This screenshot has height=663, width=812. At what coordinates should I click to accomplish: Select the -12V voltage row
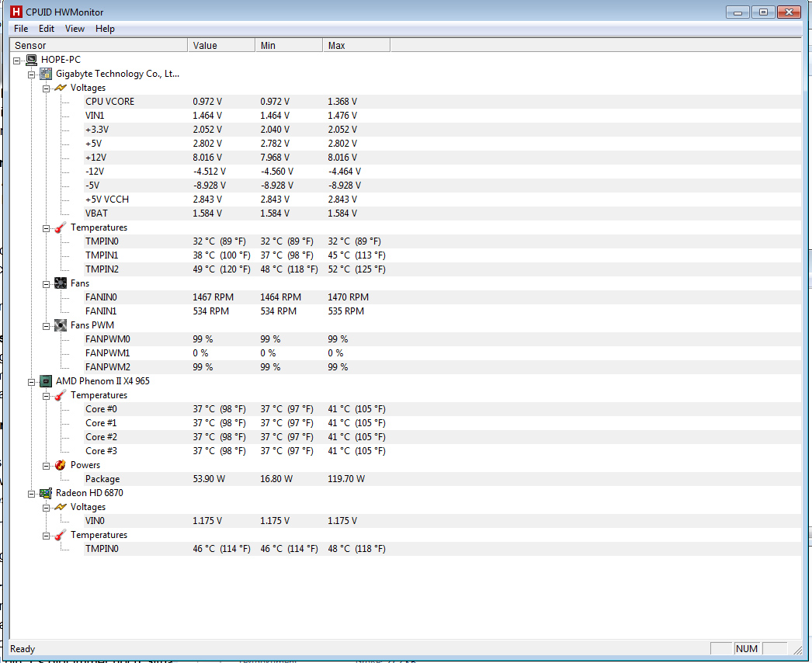(442, 172)
